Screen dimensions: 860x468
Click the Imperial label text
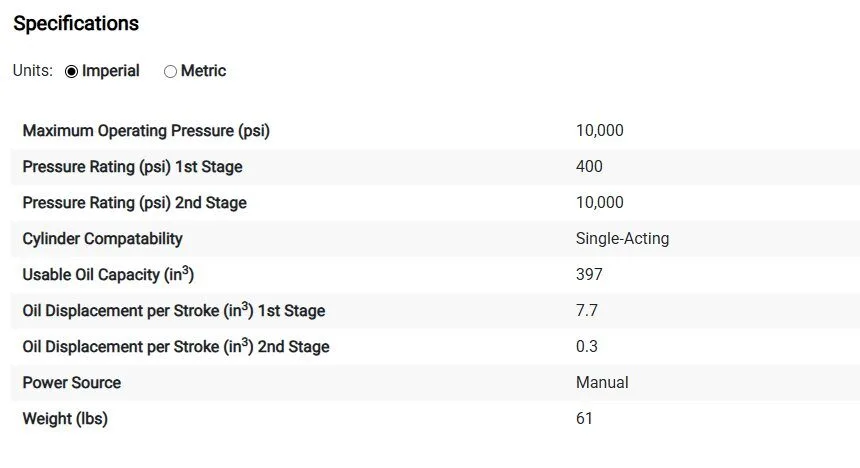111,71
